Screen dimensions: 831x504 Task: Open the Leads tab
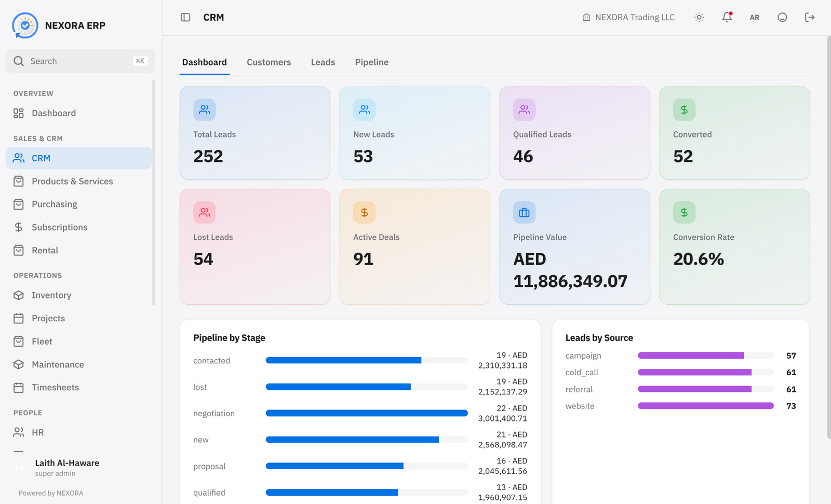323,62
